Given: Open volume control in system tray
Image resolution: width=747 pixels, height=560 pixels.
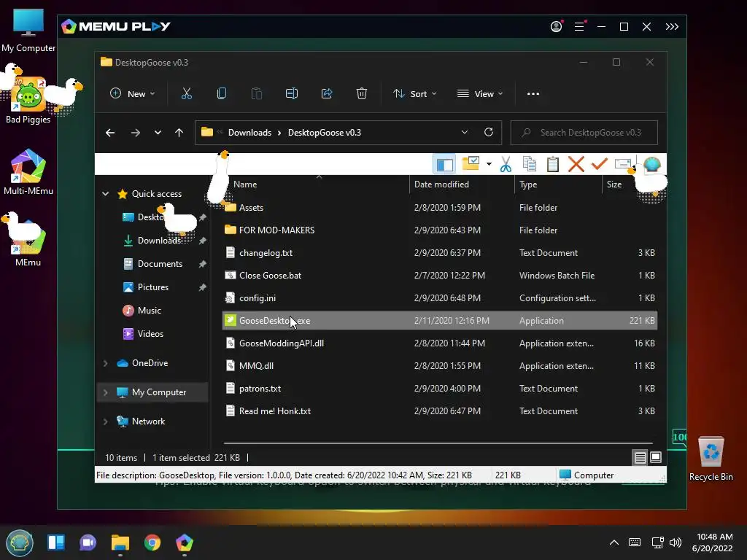Looking at the screenshot, I should (676, 542).
